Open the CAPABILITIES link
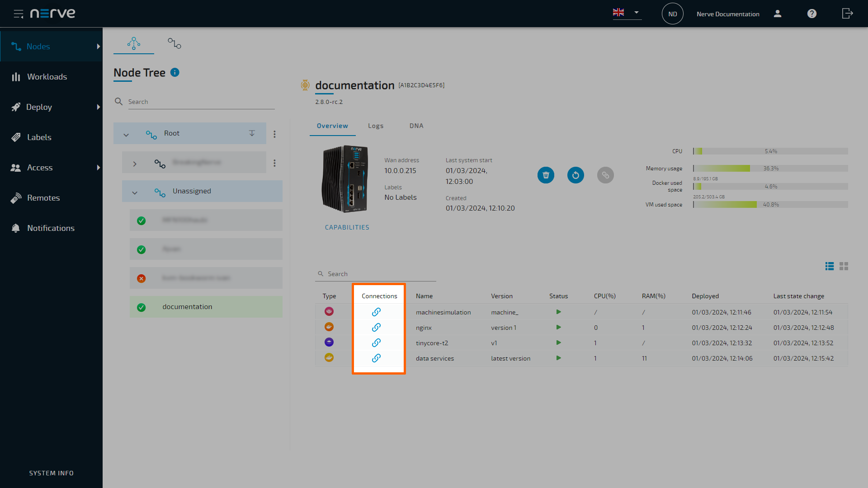This screenshot has width=868, height=488. (x=347, y=227)
